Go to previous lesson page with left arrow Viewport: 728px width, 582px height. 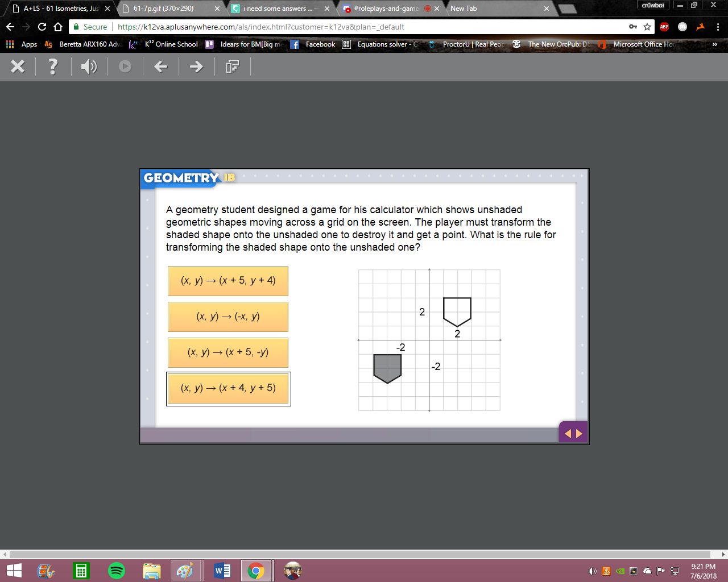pyautogui.click(x=161, y=66)
